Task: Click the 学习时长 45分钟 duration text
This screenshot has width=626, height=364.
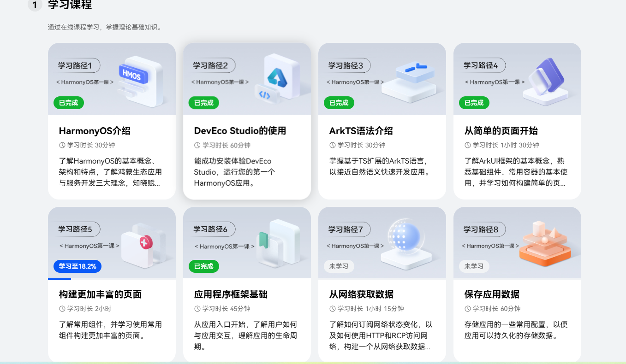Action: (x=226, y=309)
